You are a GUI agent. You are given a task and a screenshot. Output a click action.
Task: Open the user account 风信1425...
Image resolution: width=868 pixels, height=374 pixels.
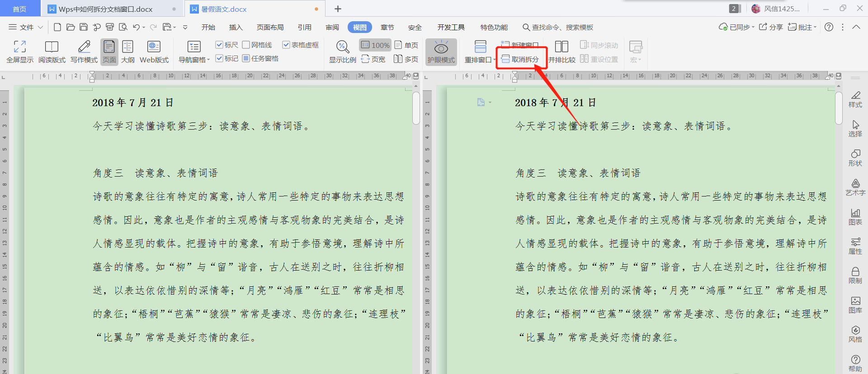tap(776, 9)
